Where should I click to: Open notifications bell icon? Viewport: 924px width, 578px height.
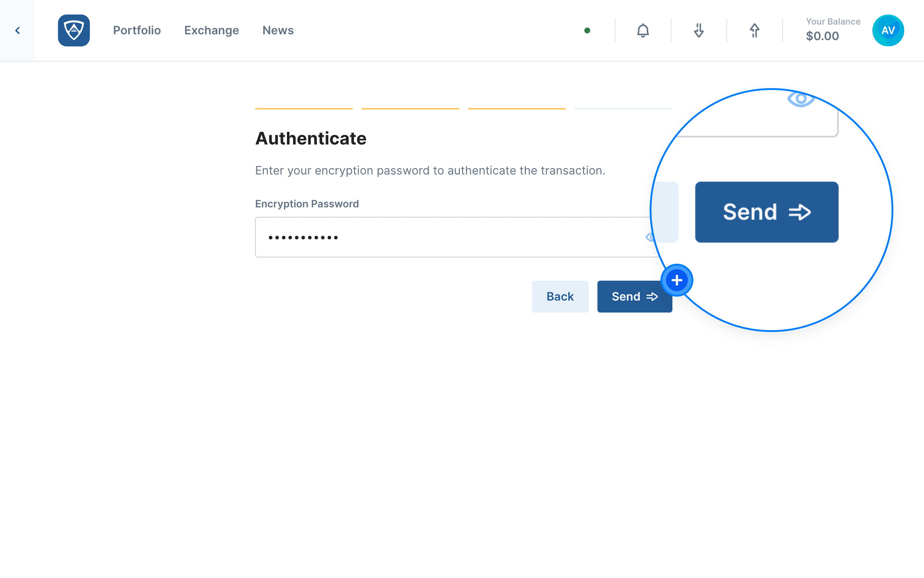point(643,31)
